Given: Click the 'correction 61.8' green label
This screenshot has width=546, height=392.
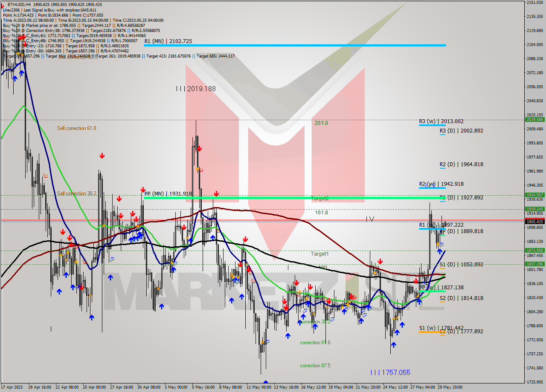Looking at the screenshot, I should 315,343.
